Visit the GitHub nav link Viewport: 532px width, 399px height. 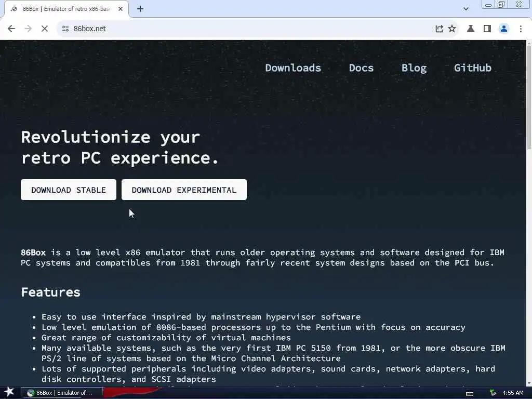(x=473, y=68)
